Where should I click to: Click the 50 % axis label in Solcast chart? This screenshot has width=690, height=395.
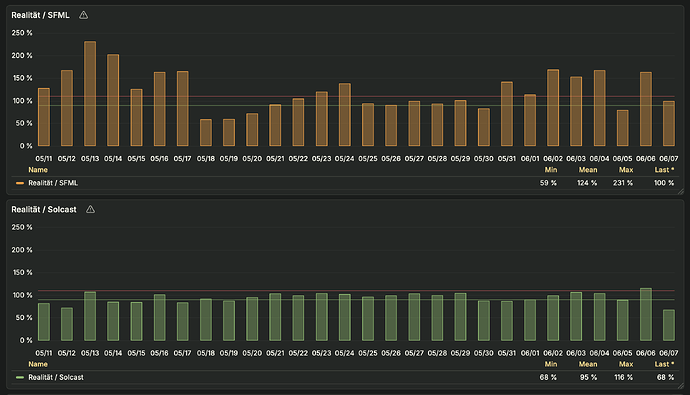coord(24,318)
